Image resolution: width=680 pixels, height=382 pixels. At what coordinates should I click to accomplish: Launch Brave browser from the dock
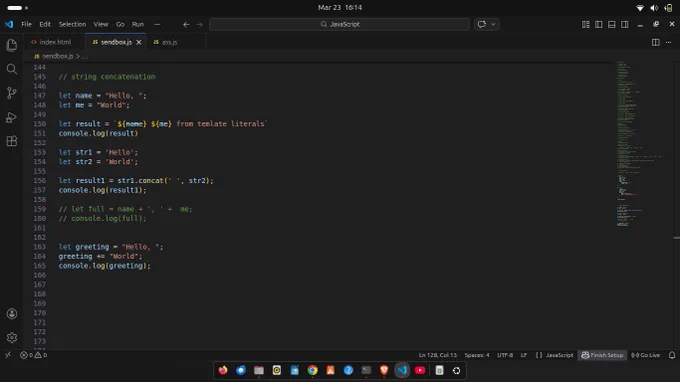(x=384, y=370)
